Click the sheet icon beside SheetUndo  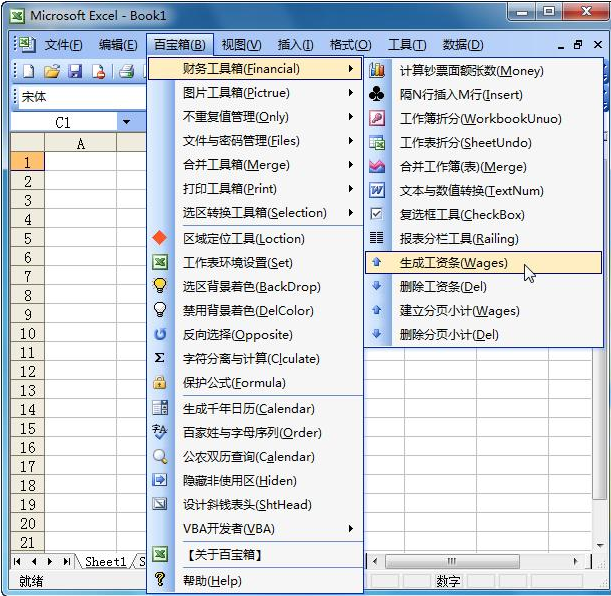pos(377,143)
